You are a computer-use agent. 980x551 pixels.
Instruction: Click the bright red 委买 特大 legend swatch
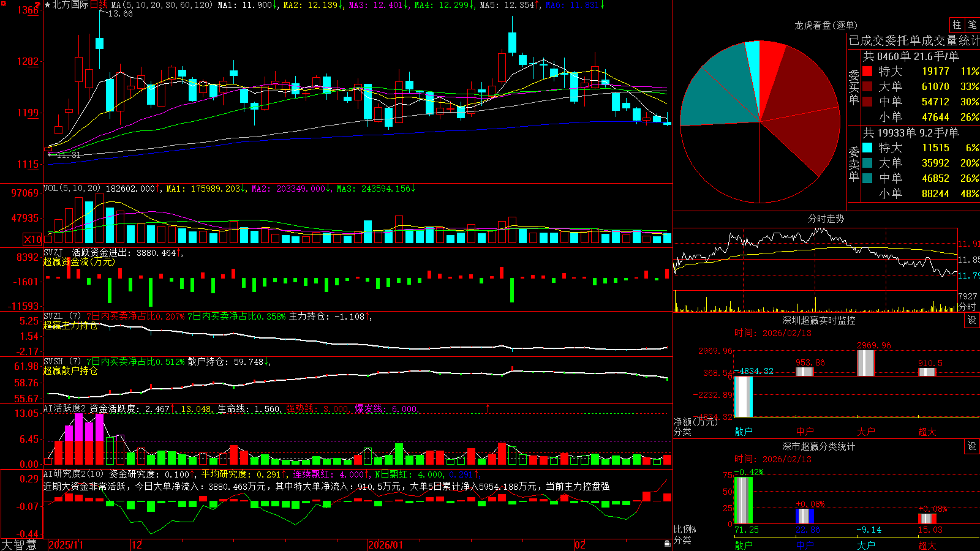click(x=867, y=71)
